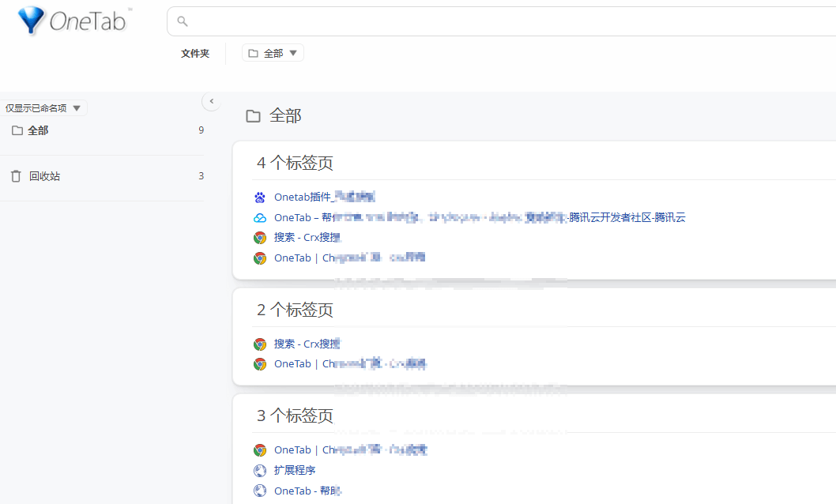Viewport: 836px width, 504px height.
Task: Open the 扩展程序 link
Action: click(x=295, y=470)
